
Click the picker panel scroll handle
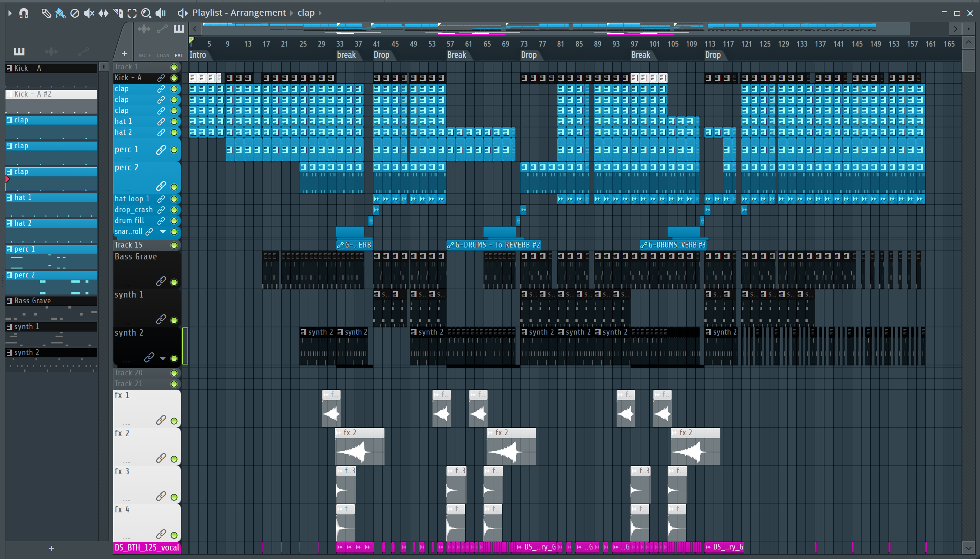coord(103,67)
